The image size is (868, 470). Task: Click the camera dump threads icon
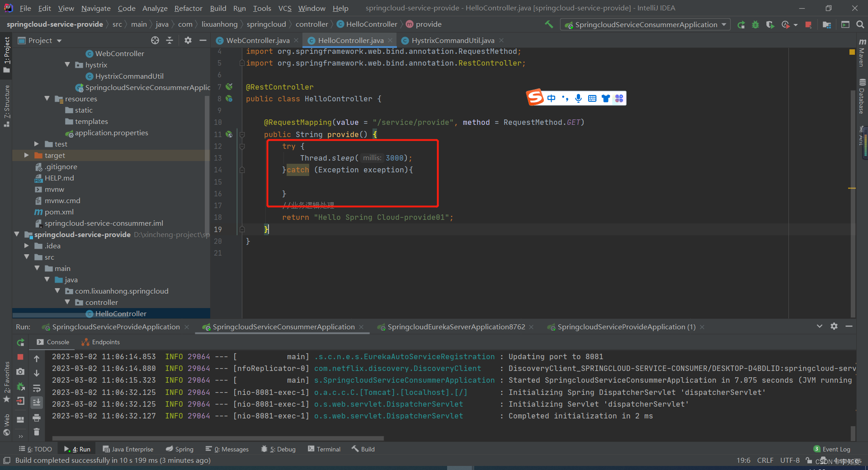(x=20, y=371)
